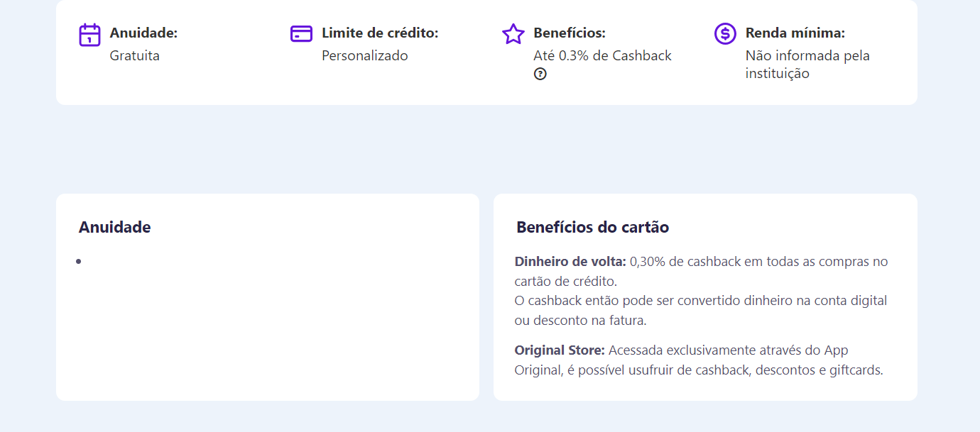Click the bold "Dinheiro de volta:" text
The width and height of the screenshot is (980, 432).
[570, 262]
